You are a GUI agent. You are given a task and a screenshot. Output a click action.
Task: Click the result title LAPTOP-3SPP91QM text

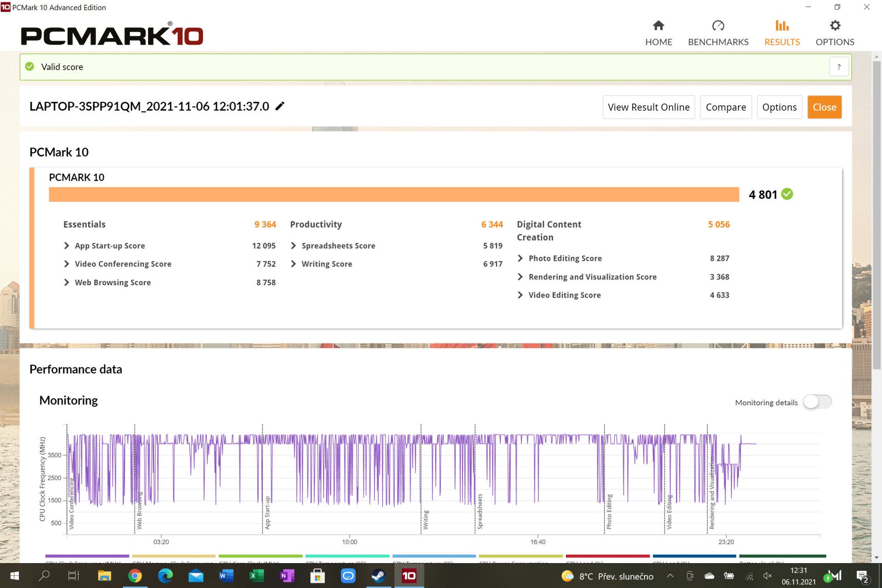point(149,106)
